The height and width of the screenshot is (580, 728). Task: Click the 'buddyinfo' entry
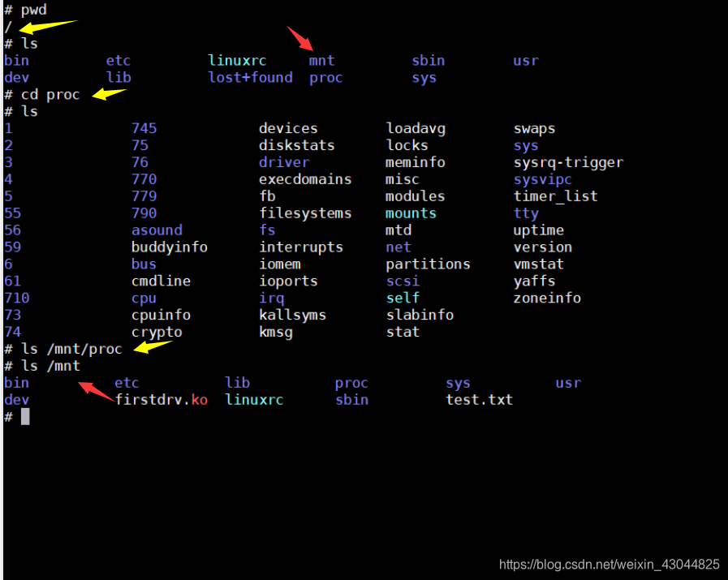tap(170, 247)
